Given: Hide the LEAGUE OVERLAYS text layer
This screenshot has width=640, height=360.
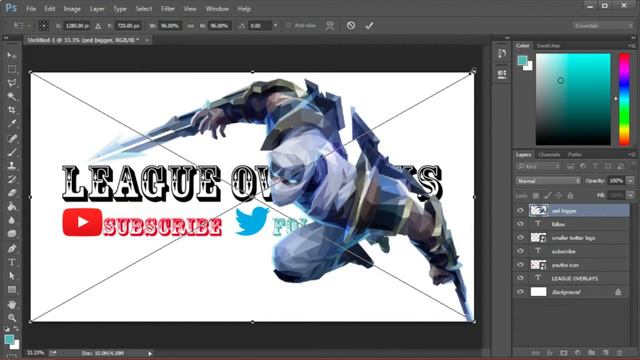Looking at the screenshot, I should coord(520,278).
